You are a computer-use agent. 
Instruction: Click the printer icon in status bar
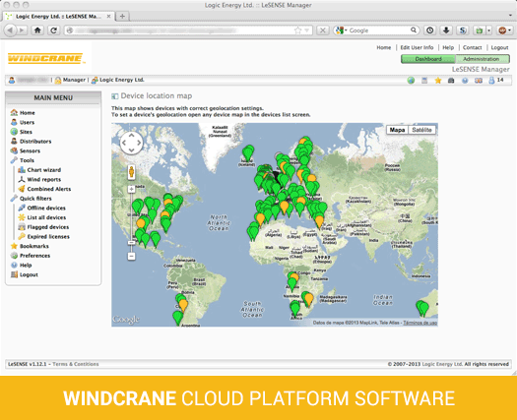tap(451, 81)
